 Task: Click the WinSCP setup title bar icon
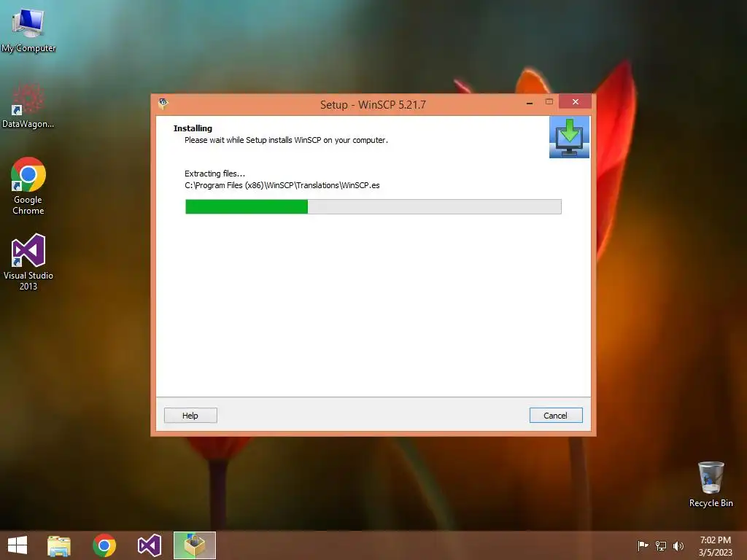(163, 104)
